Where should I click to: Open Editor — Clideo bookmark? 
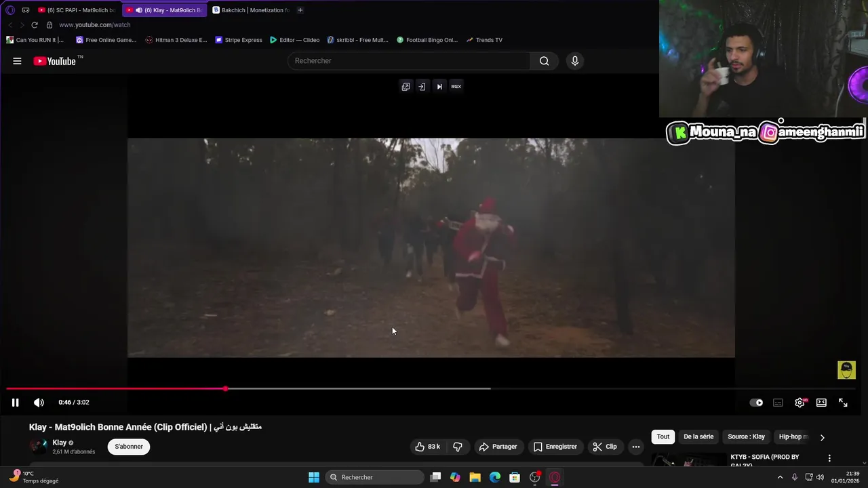295,40
